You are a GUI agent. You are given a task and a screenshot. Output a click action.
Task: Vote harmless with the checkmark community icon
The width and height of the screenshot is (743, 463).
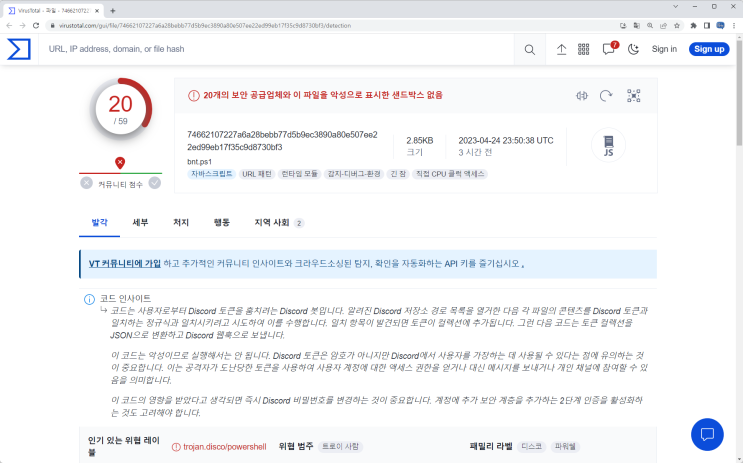click(x=154, y=183)
